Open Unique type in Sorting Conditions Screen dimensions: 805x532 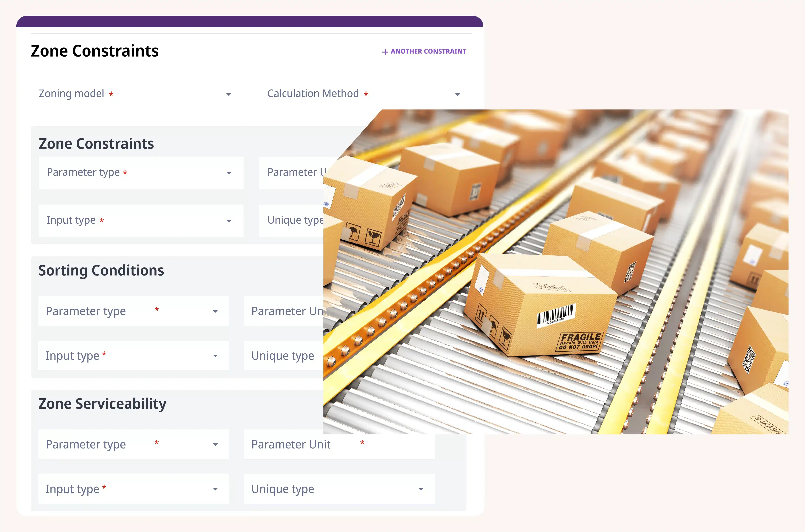point(284,355)
